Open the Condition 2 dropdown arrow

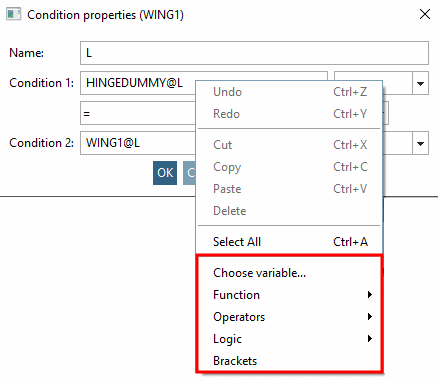click(x=421, y=143)
